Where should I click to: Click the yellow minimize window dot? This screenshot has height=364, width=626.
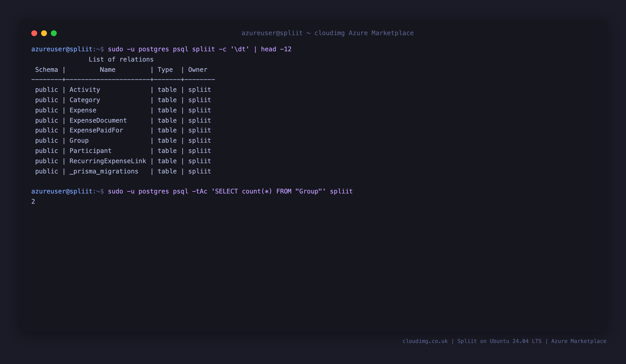(x=44, y=33)
